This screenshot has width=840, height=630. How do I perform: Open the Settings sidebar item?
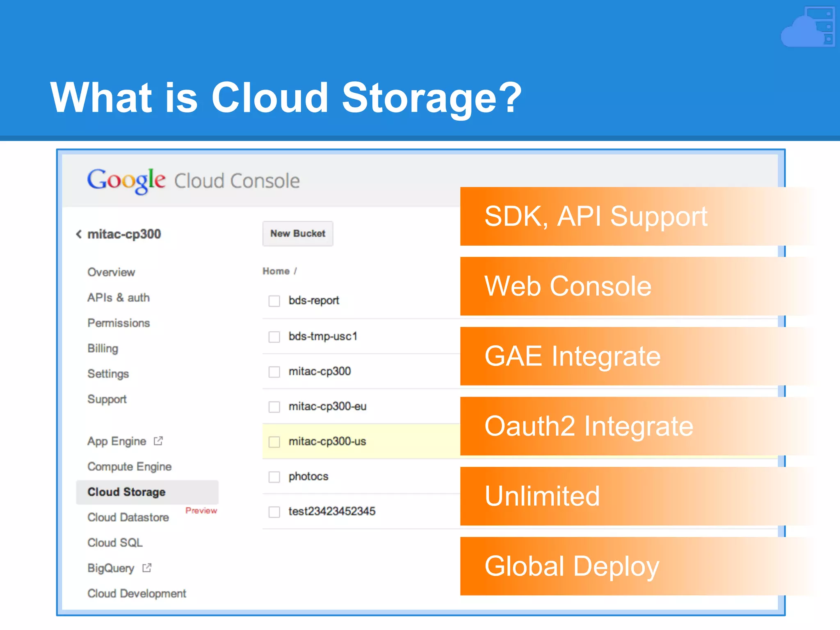tap(108, 374)
